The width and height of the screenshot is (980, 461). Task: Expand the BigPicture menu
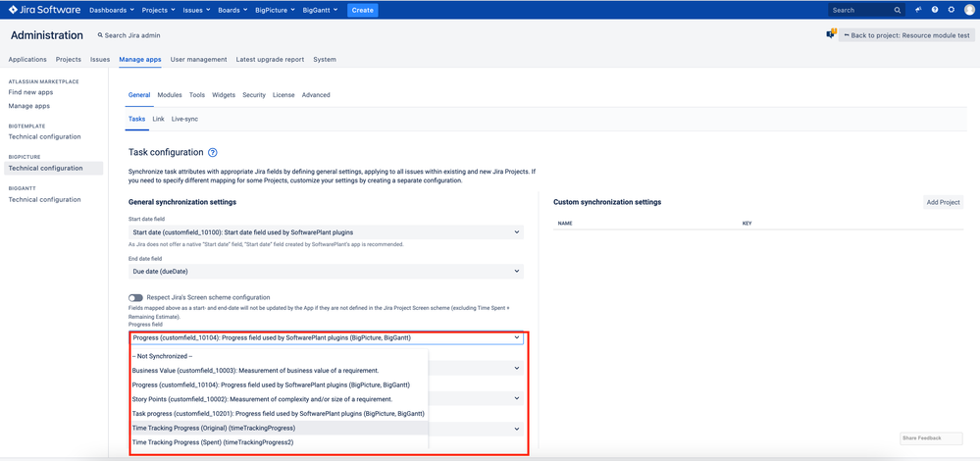point(275,10)
